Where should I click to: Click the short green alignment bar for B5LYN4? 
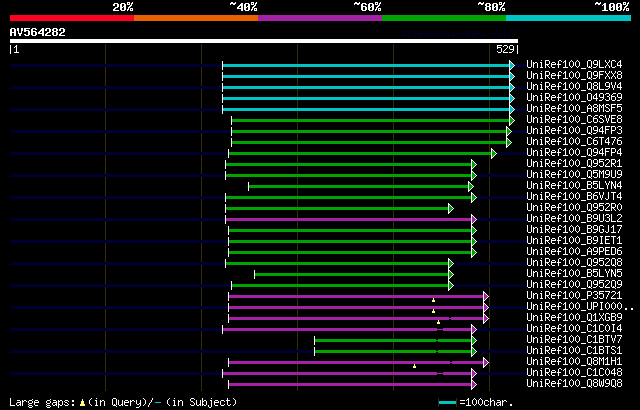click(x=359, y=186)
